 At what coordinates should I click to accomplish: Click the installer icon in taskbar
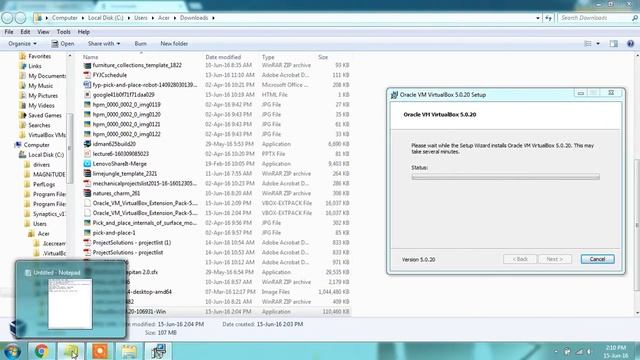point(158,351)
